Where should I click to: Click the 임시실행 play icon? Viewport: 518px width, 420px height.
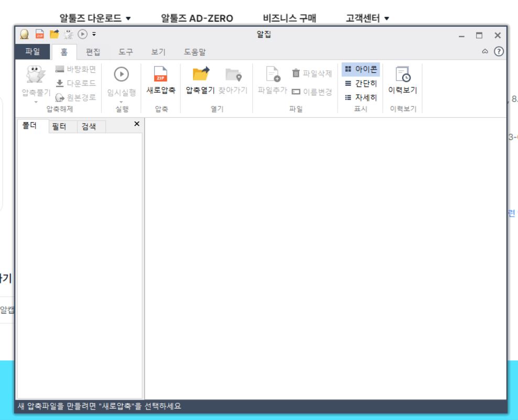pyautogui.click(x=121, y=74)
